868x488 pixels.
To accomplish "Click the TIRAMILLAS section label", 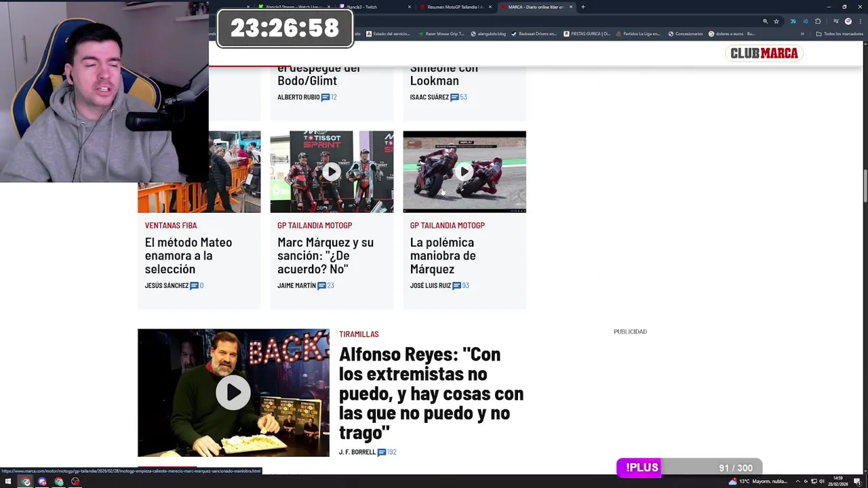I will click(359, 334).
